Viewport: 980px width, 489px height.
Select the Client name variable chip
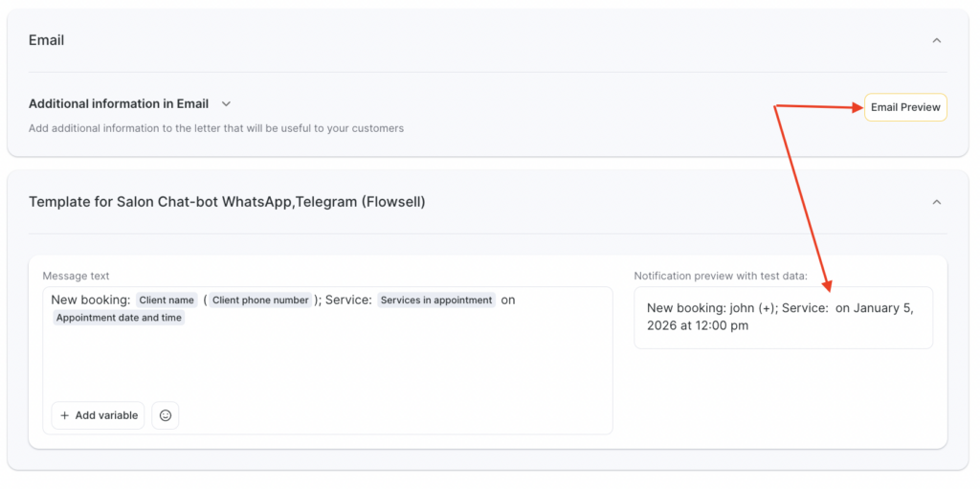pyautogui.click(x=167, y=300)
